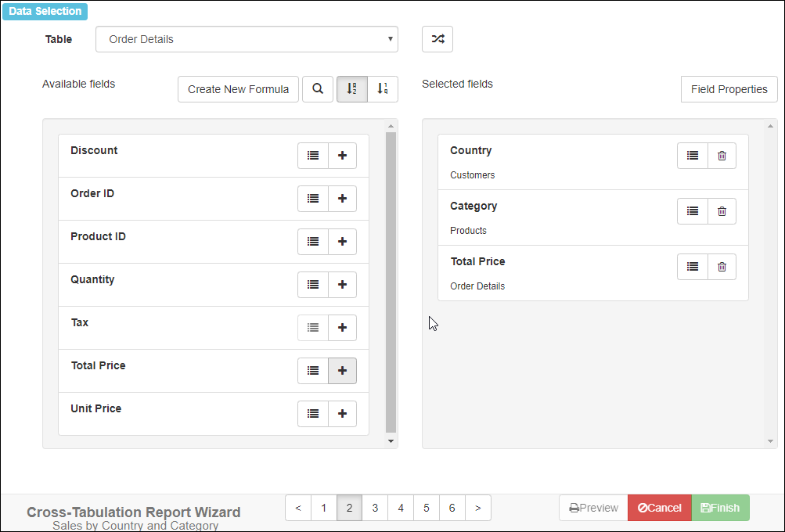Open list options for Category selected field
This screenshot has width=785, height=532.
(x=693, y=211)
